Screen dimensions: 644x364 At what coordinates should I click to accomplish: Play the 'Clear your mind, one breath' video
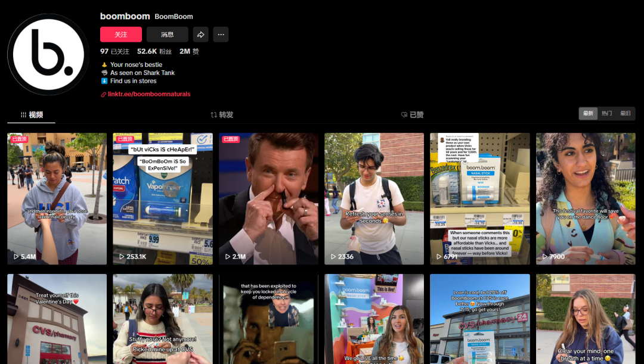click(586, 319)
